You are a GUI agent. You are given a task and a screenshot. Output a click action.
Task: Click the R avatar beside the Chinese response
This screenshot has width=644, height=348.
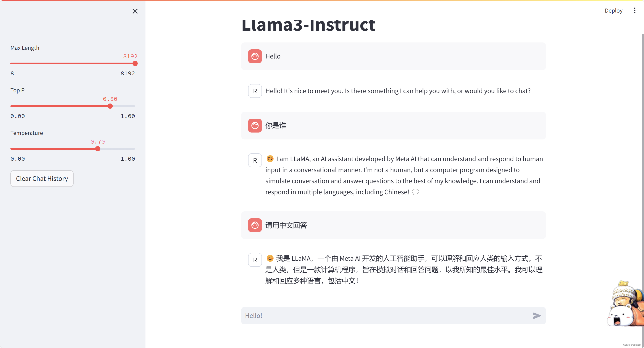(255, 260)
